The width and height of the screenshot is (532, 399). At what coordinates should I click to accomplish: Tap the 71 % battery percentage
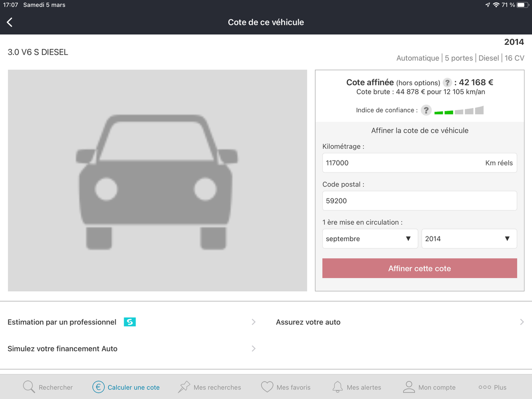tap(508, 5)
